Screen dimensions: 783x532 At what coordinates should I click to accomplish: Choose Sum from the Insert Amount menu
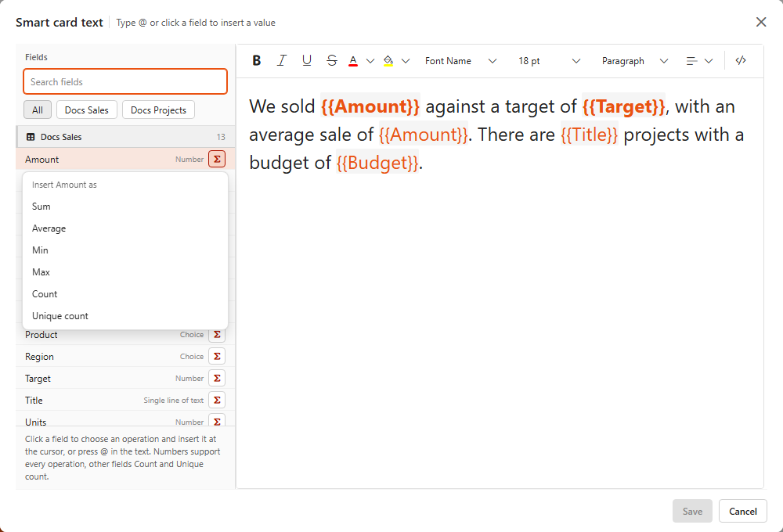[125, 207]
